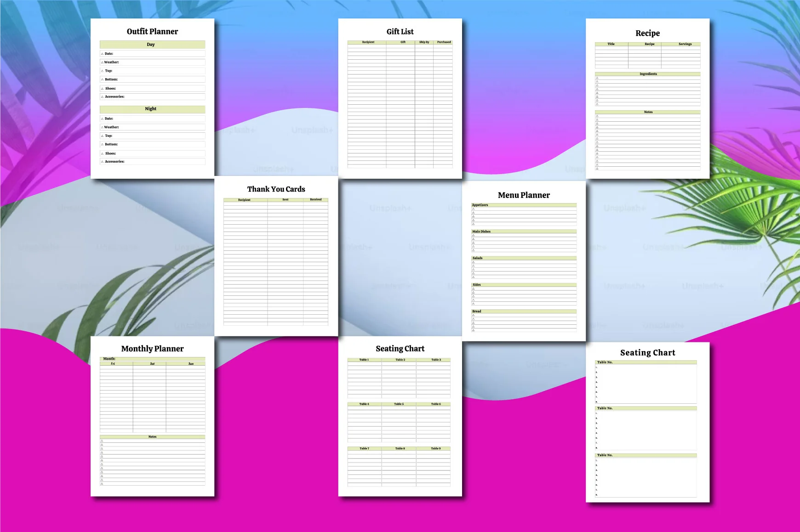Select the 'Appetizers' section in Menu Planner
Viewport: 800px width, 532px height.
[524, 205]
